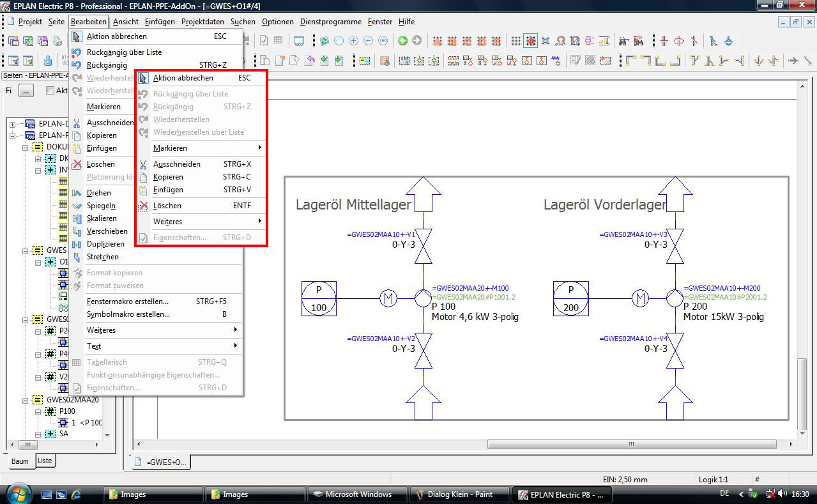Image resolution: width=817 pixels, height=504 pixels.
Task: Click the zoom in magnifier icon
Action: pos(353,41)
